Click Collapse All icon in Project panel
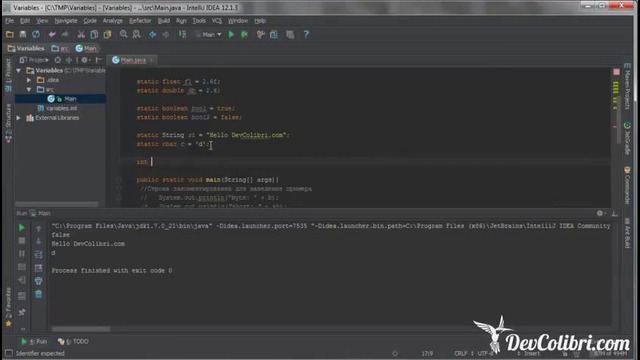This screenshot has width=640, height=360. [69, 60]
